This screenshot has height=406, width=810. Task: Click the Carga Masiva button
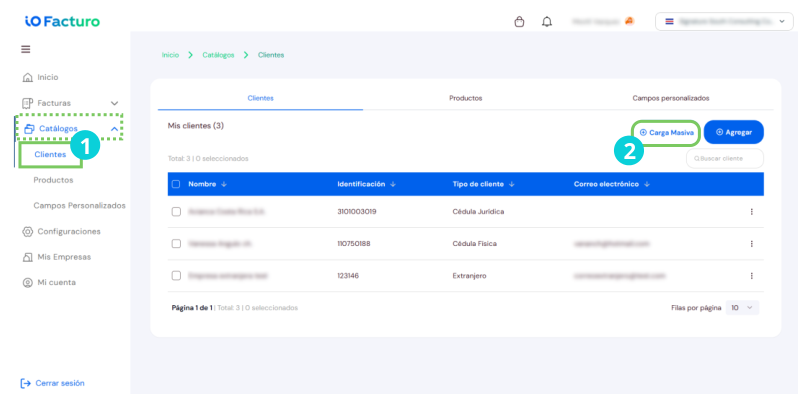click(666, 133)
